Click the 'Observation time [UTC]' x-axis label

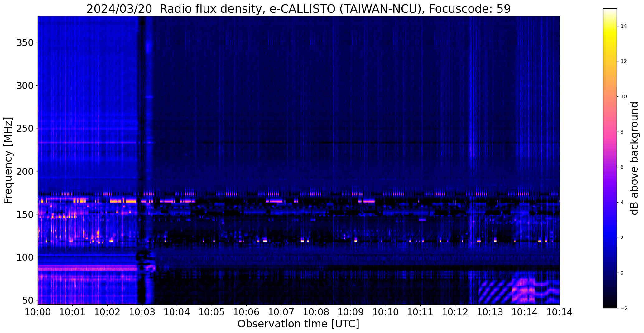tap(298, 324)
